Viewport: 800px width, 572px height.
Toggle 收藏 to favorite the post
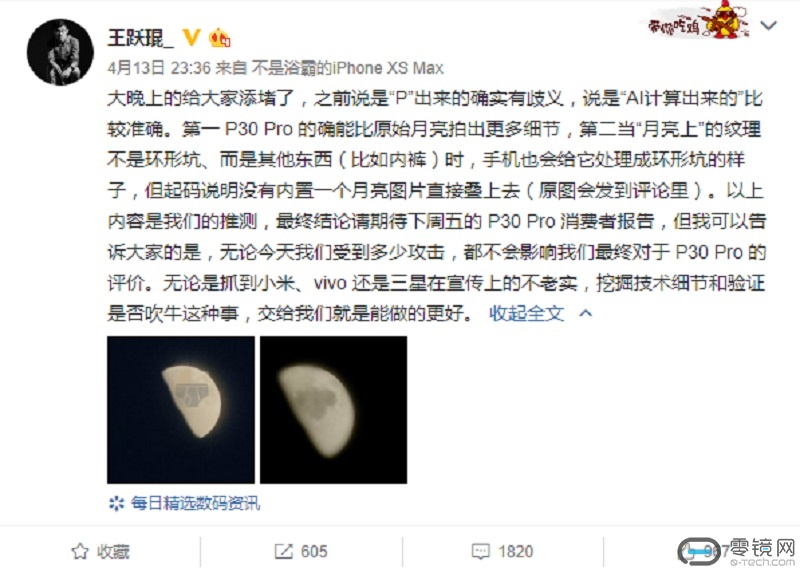pos(101,552)
